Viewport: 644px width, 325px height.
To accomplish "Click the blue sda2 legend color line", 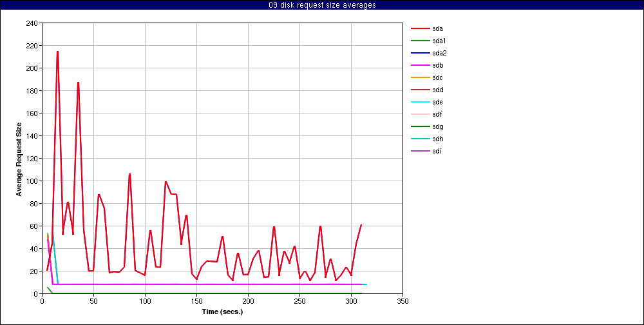I will [420, 53].
